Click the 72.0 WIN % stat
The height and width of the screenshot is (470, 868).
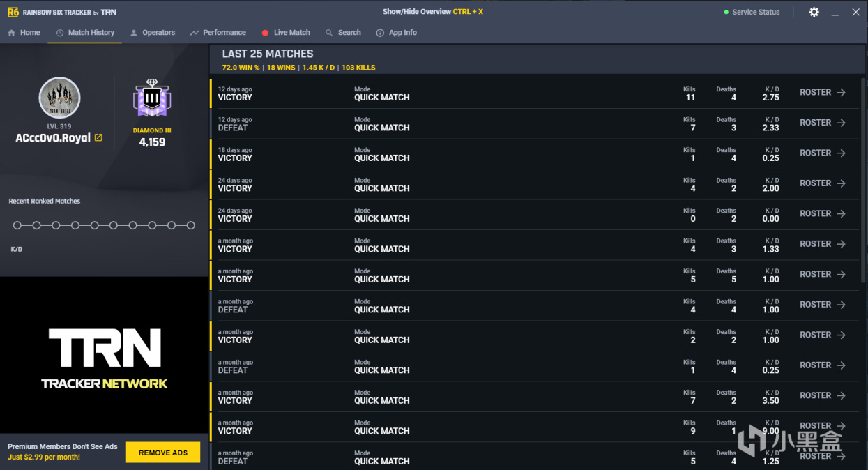(x=241, y=68)
